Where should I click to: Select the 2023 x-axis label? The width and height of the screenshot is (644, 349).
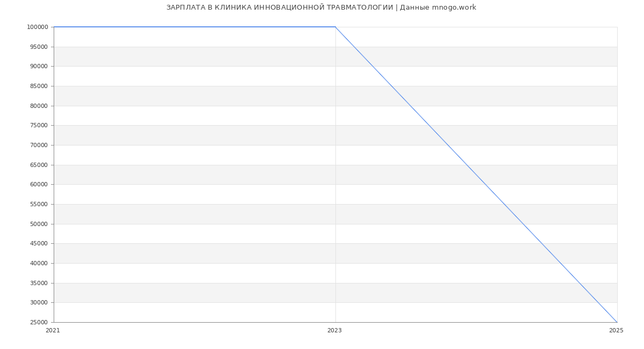(x=334, y=331)
